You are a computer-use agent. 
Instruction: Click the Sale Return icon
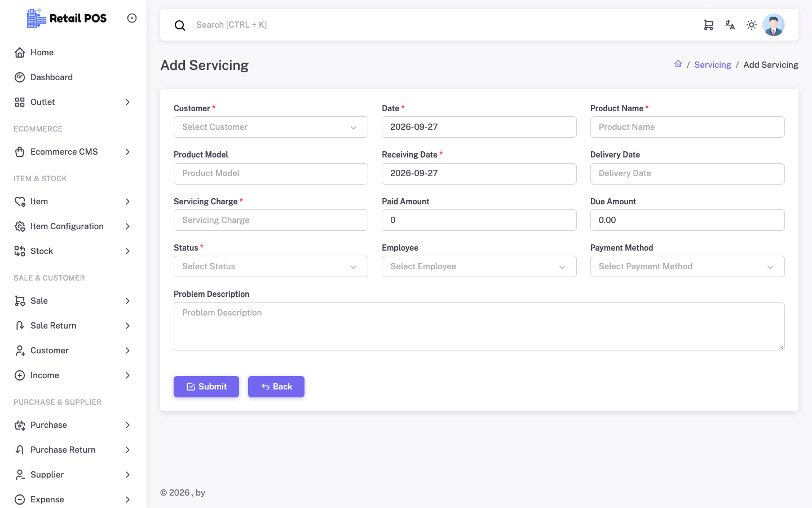(20, 326)
